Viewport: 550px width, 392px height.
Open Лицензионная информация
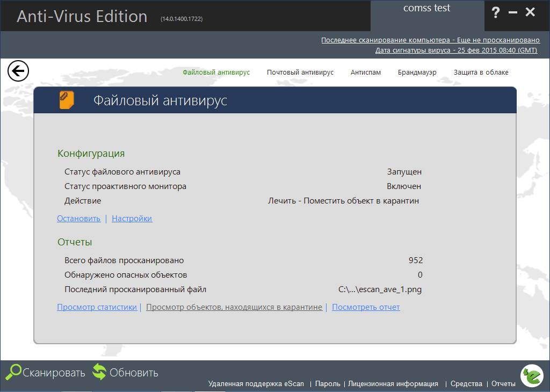pos(394,384)
